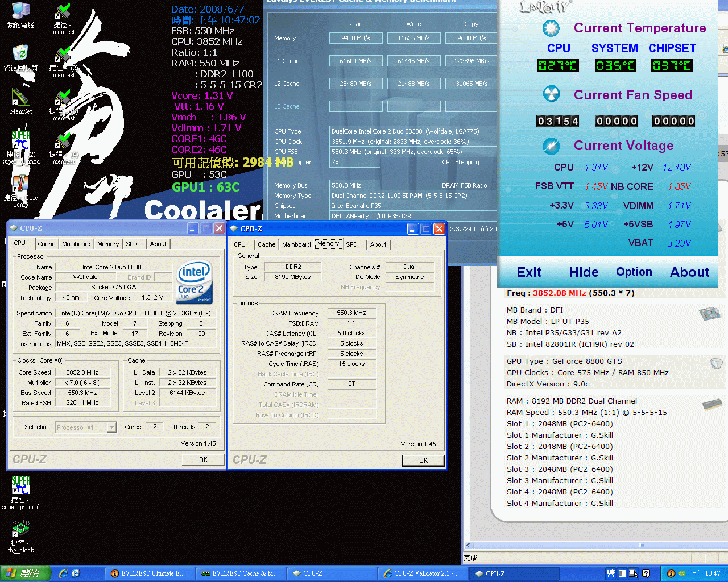Open Cache tab in right CPU-Z window
Viewport: 728px width, 582px height.
click(266, 244)
